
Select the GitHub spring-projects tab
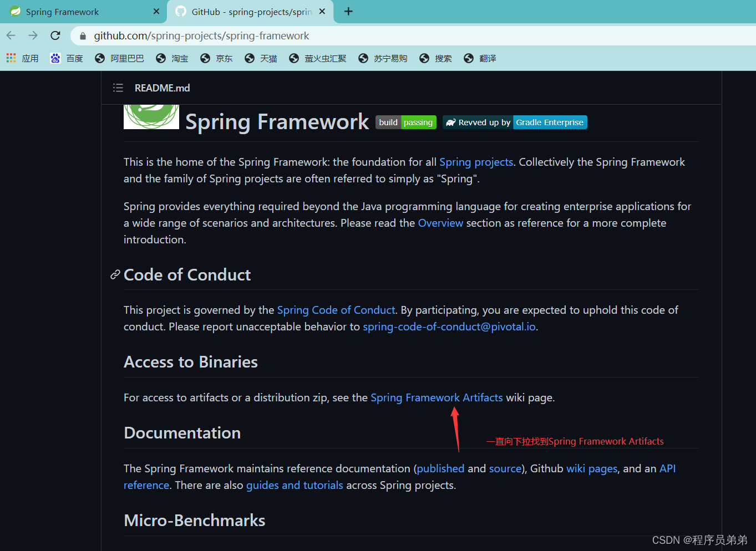pos(251,12)
